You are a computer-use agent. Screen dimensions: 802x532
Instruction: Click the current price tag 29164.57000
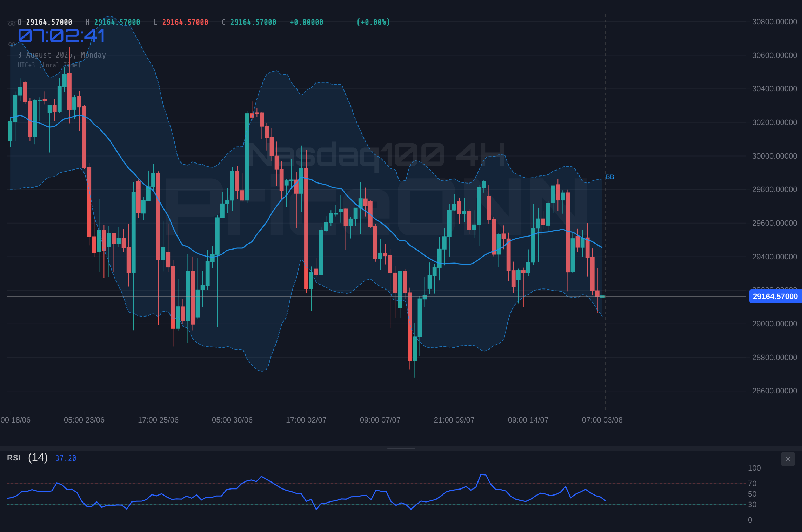tap(775, 296)
